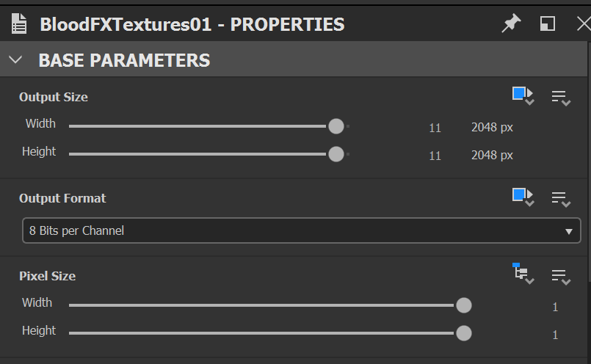Click the Output Size Width slider handle
This screenshot has height=364, width=591.
[336, 126]
